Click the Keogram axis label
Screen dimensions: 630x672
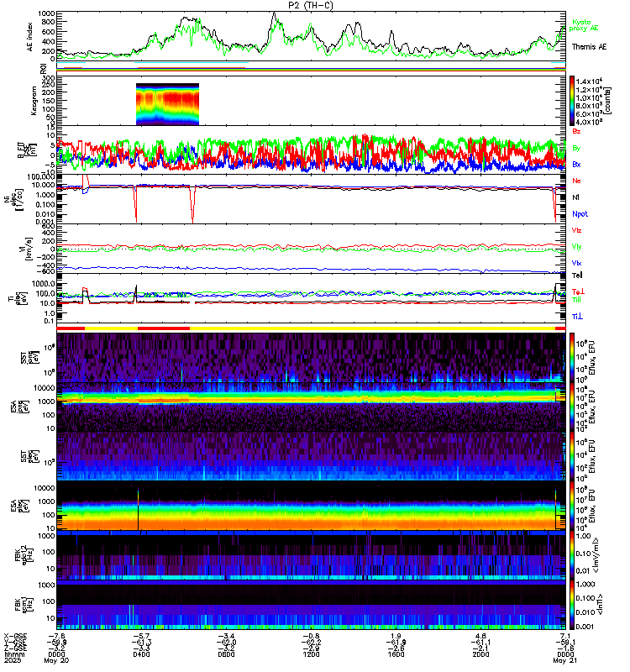34,101
